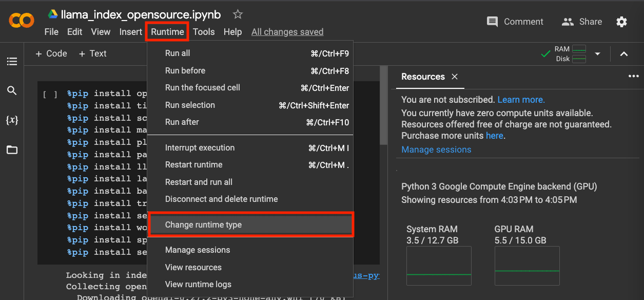Image resolution: width=644 pixels, height=300 pixels.
Task: Open the Files folder icon in sidebar
Action: click(12, 150)
